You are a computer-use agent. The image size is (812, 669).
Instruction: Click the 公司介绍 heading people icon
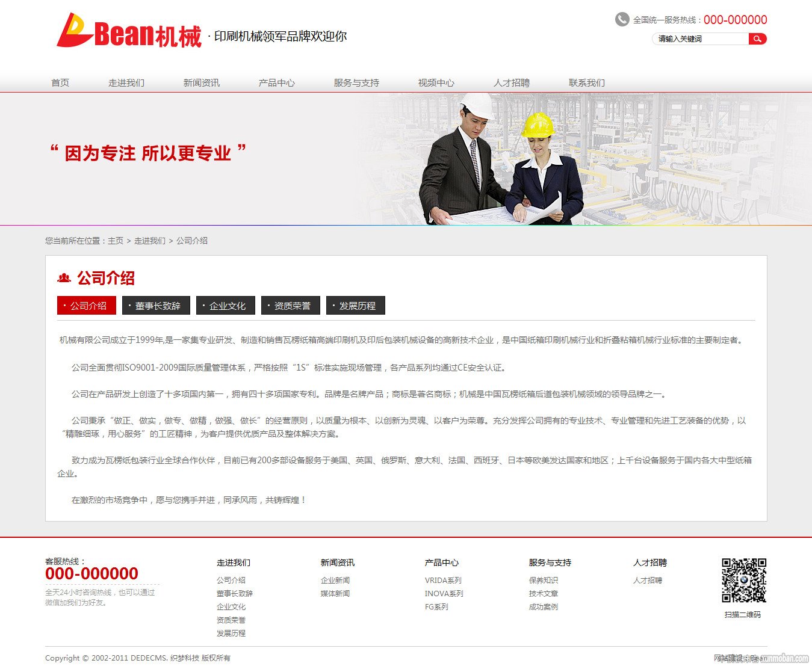(64, 278)
